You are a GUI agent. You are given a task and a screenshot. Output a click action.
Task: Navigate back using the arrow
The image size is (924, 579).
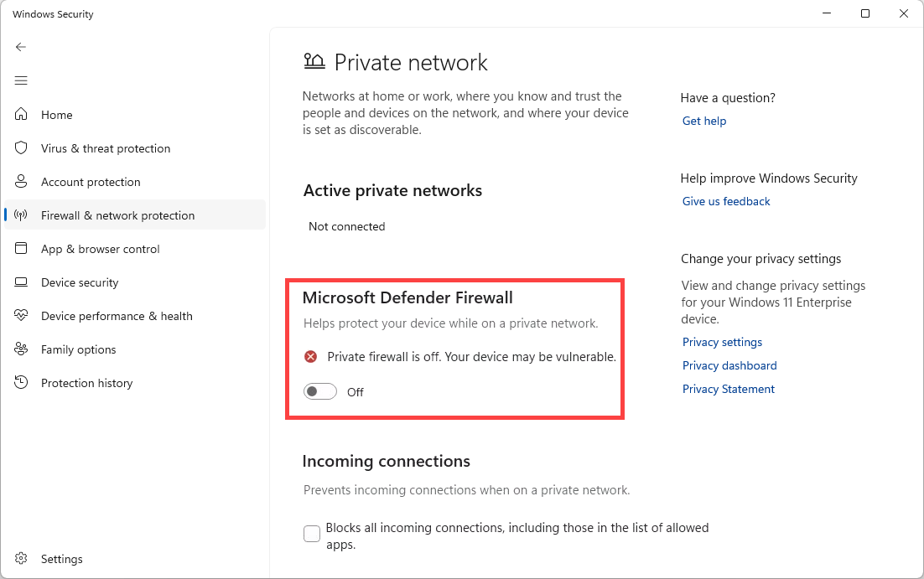[21, 47]
